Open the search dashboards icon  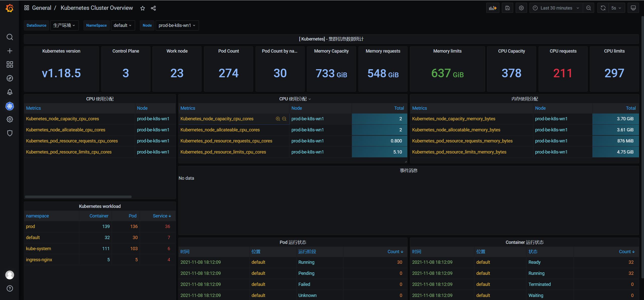pos(10,37)
